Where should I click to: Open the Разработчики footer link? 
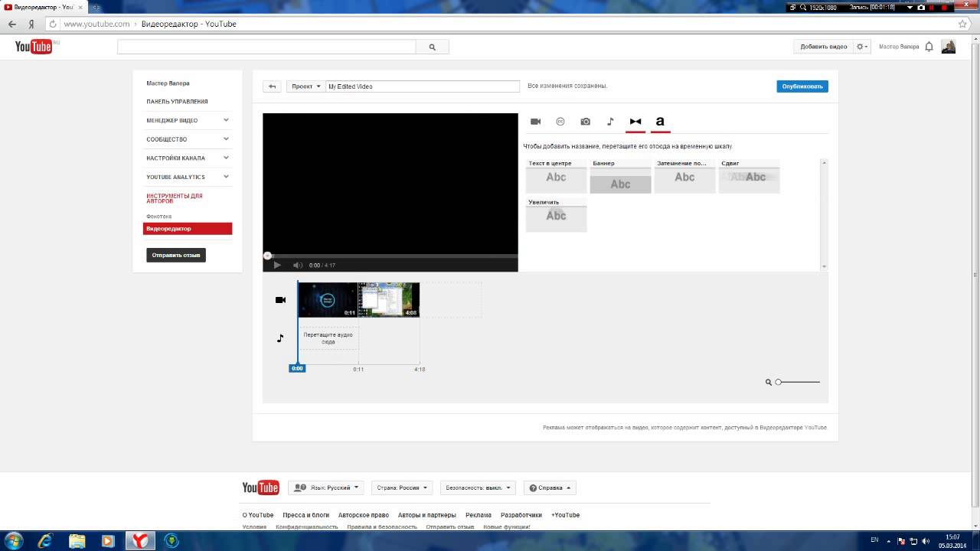[x=521, y=515]
